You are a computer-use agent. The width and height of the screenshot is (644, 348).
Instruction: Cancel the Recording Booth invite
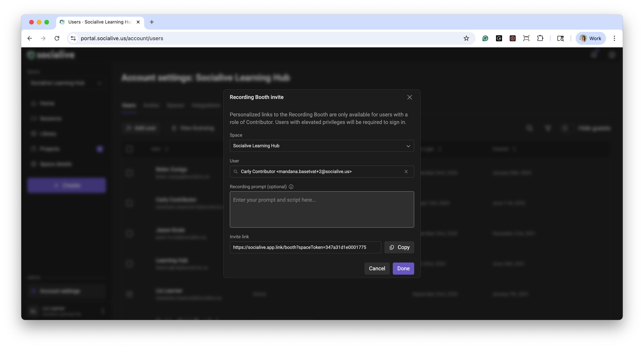tap(377, 268)
